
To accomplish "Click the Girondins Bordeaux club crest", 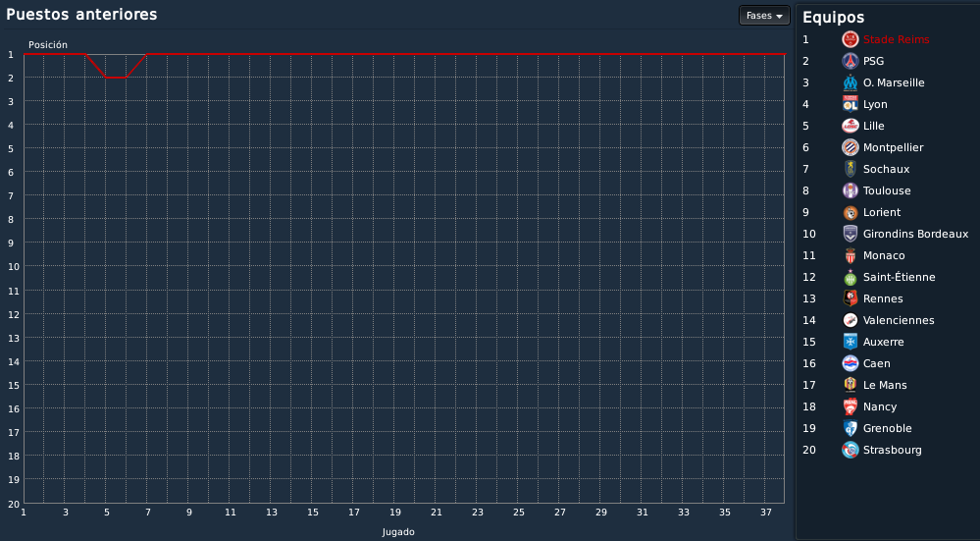I will point(850,234).
